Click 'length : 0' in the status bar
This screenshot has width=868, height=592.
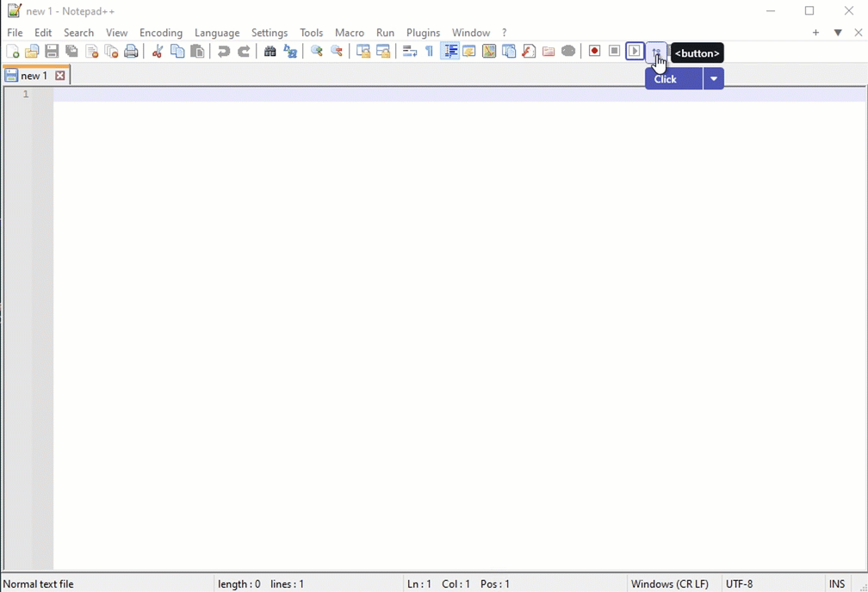pyautogui.click(x=239, y=583)
